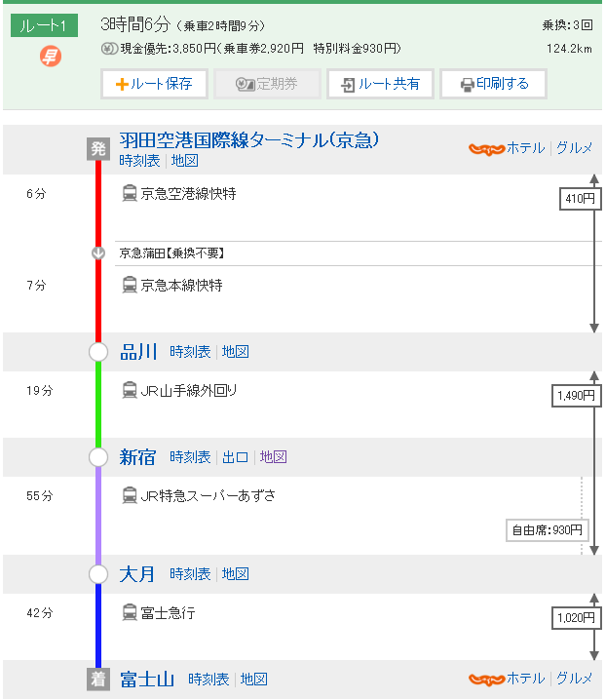Click the orange 早 fastest-route icon
The image size is (606, 700).
click(x=51, y=57)
